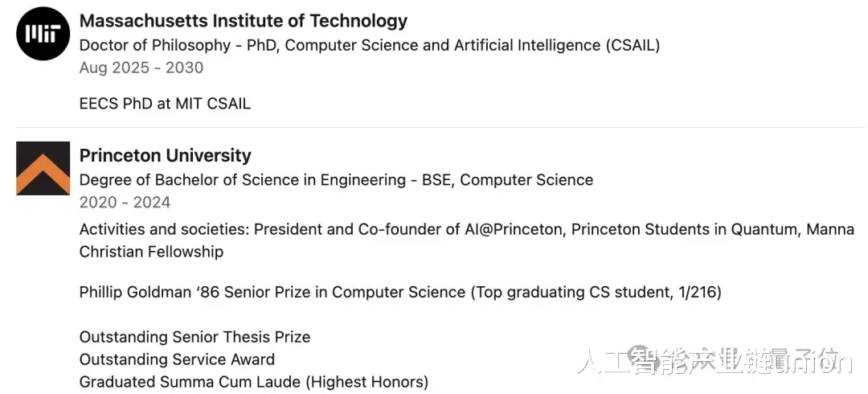Select the Doctor of Philosophy degree line
This screenshot has width=868, height=394.
click(x=369, y=45)
